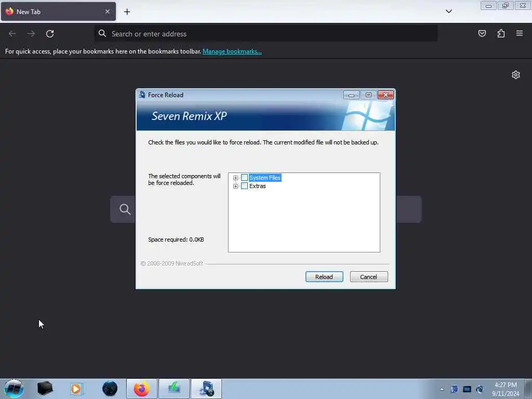532x399 pixels.
Task: Maximize the Force Reload dialog
Action: click(368, 95)
